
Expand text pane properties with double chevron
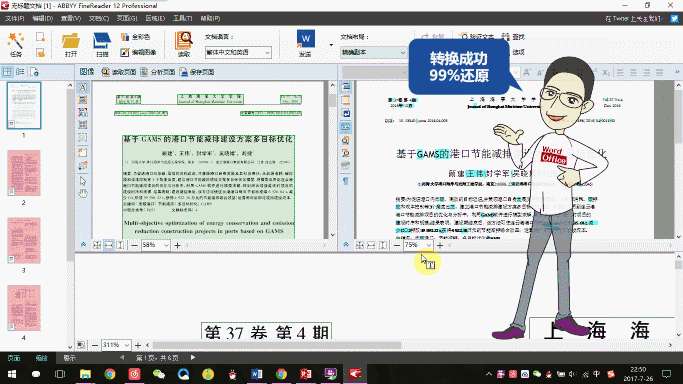point(346,245)
